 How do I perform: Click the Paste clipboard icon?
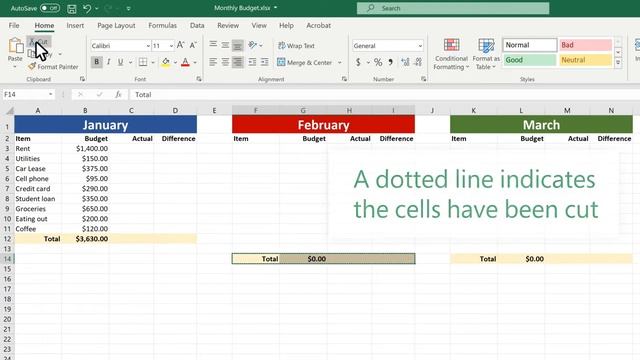pyautogui.click(x=16, y=45)
